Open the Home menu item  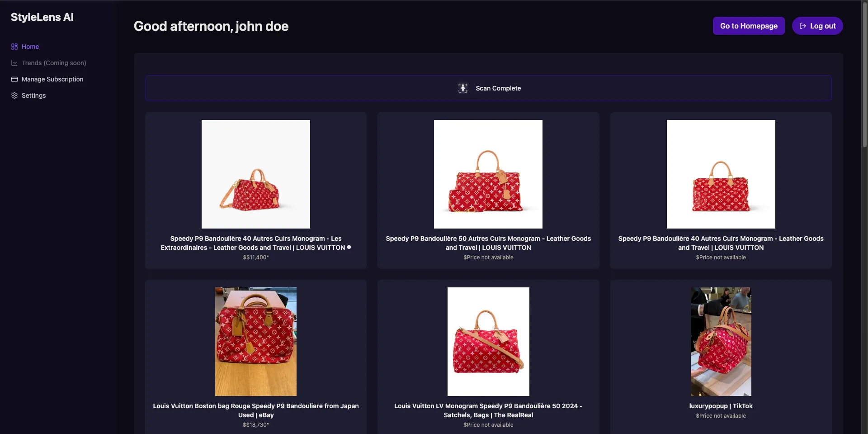[x=30, y=47]
